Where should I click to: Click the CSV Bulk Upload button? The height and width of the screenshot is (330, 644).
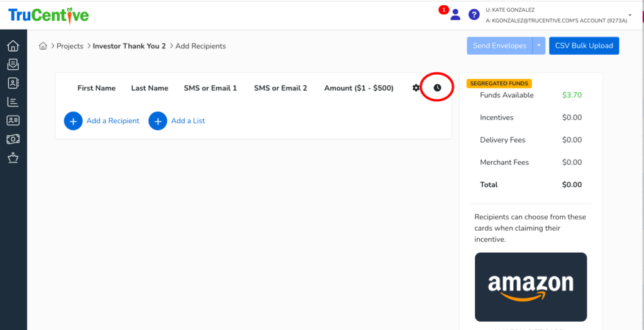[x=584, y=46]
